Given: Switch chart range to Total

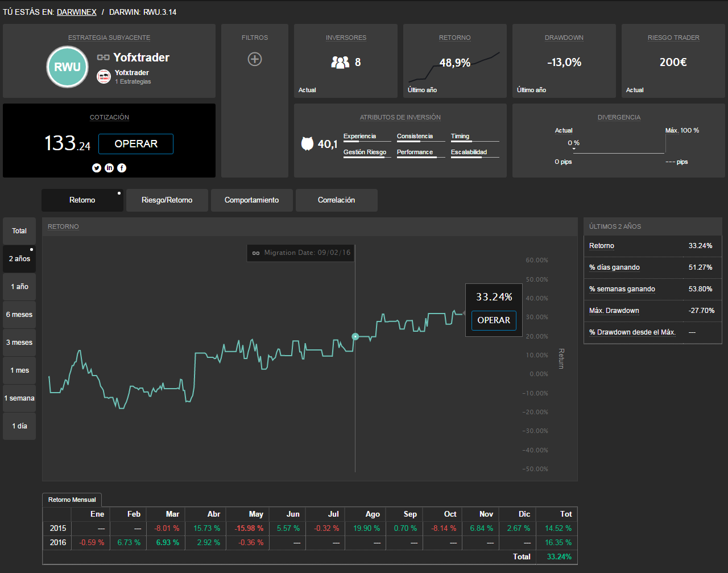Looking at the screenshot, I should click(19, 230).
